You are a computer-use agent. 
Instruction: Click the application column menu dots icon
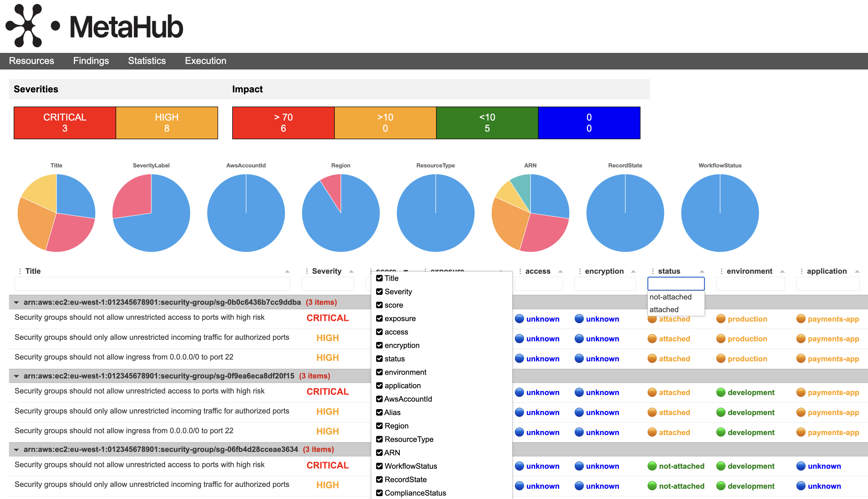(801, 271)
